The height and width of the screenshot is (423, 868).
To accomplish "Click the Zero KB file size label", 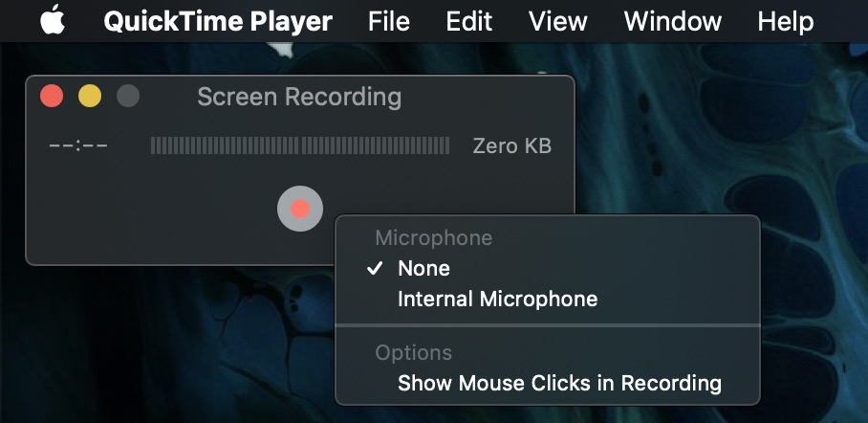I will (x=511, y=146).
